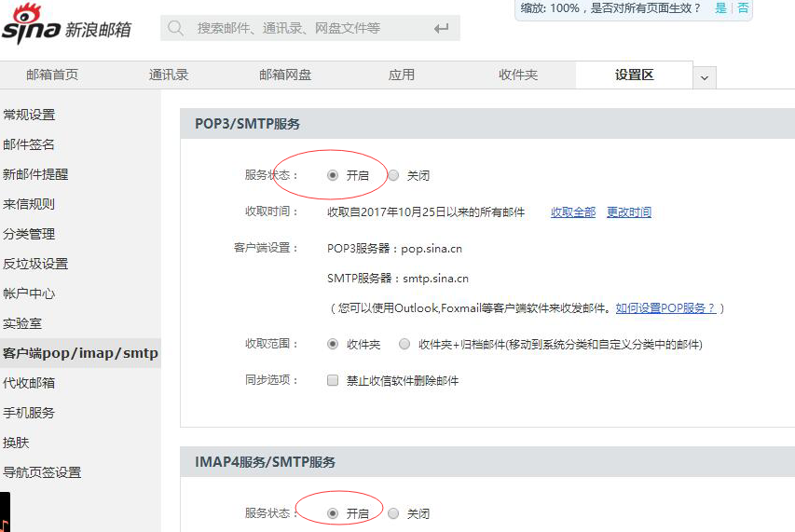Click the search magnifier icon

pyautogui.click(x=175, y=28)
